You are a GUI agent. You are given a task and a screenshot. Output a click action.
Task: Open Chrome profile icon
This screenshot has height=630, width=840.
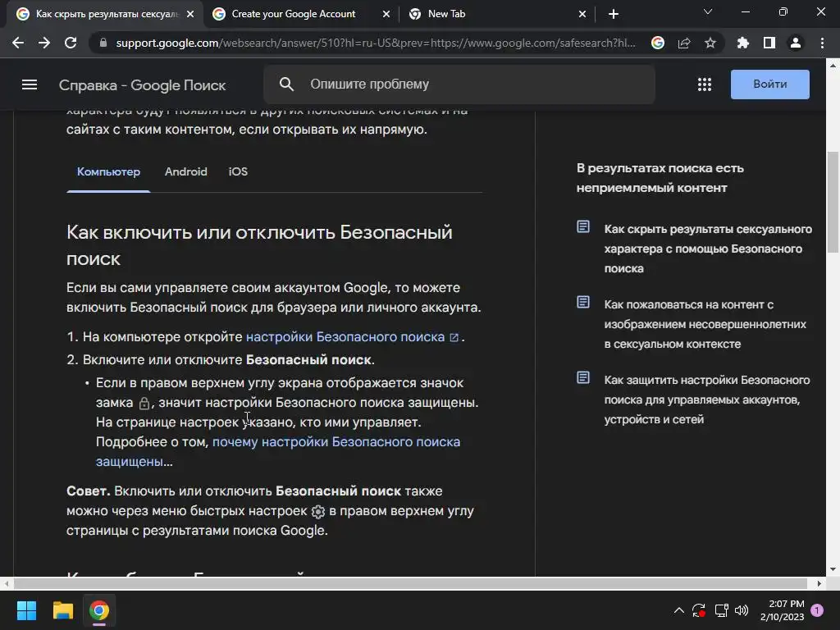tap(796, 43)
